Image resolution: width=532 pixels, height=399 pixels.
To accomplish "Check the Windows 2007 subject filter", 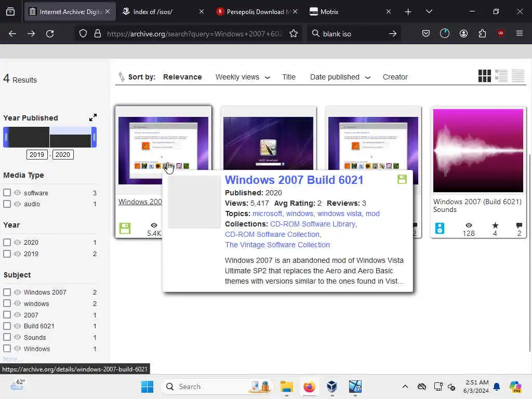I will pyautogui.click(x=7, y=292).
